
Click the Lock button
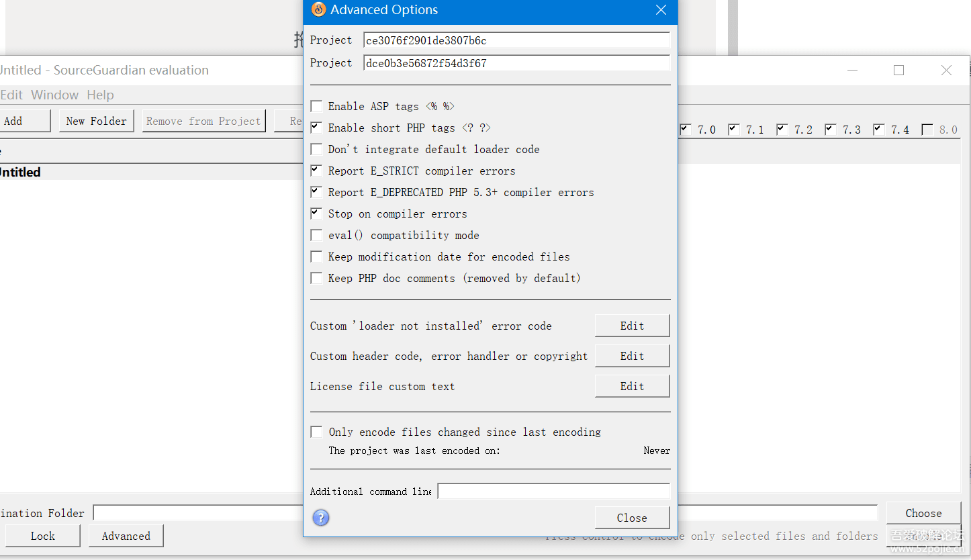(42, 536)
